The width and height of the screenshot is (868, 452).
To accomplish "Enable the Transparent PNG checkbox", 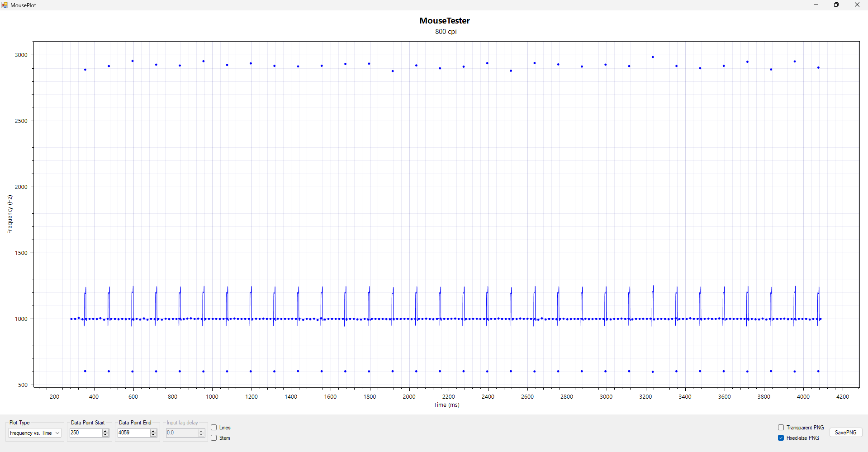I will point(781,428).
